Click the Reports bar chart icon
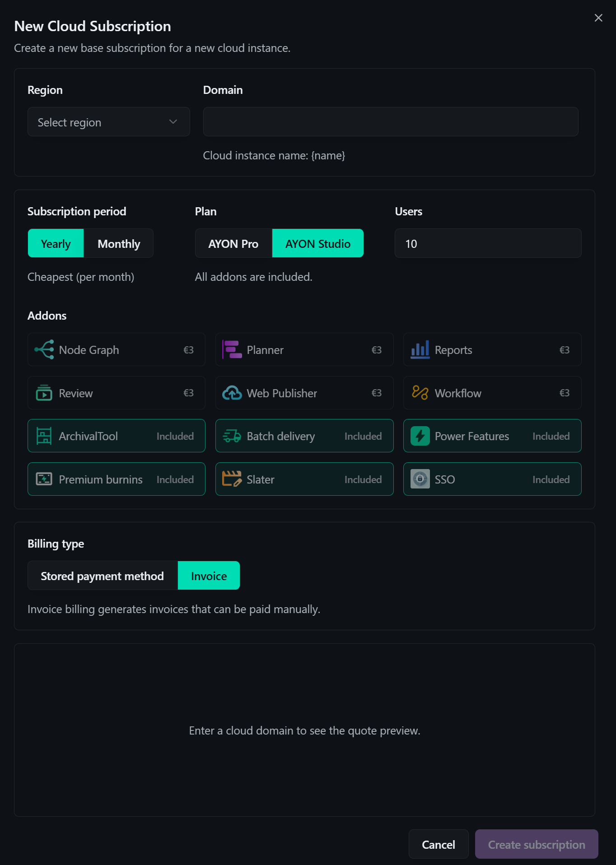Viewport: 616px width, 865px height. (x=420, y=349)
